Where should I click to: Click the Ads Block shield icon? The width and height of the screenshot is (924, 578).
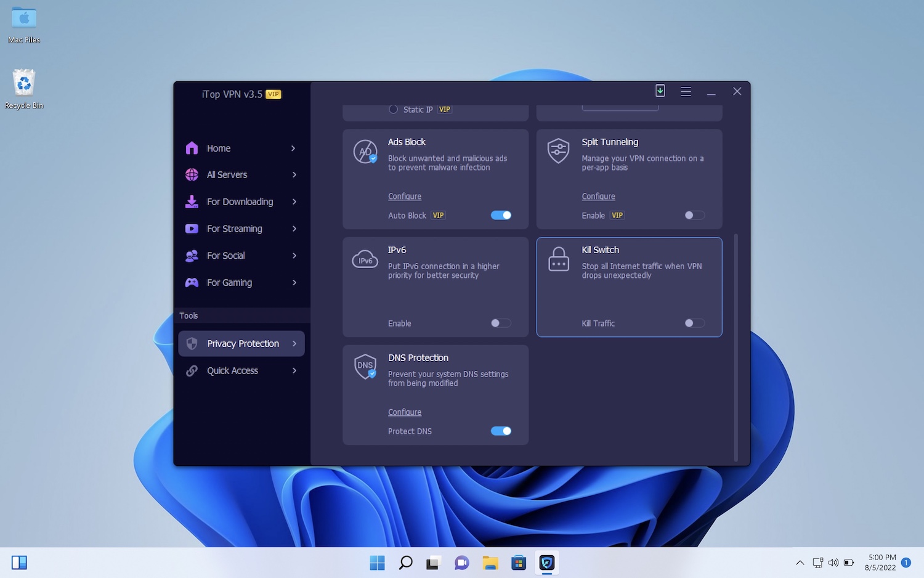coord(365,152)
